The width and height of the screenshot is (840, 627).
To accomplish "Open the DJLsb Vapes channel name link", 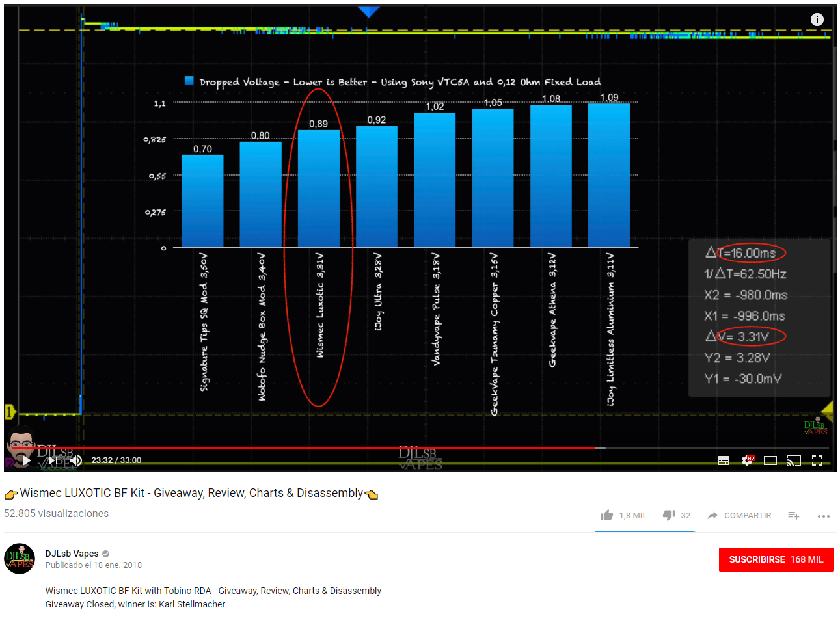I will tap(72, 554).
